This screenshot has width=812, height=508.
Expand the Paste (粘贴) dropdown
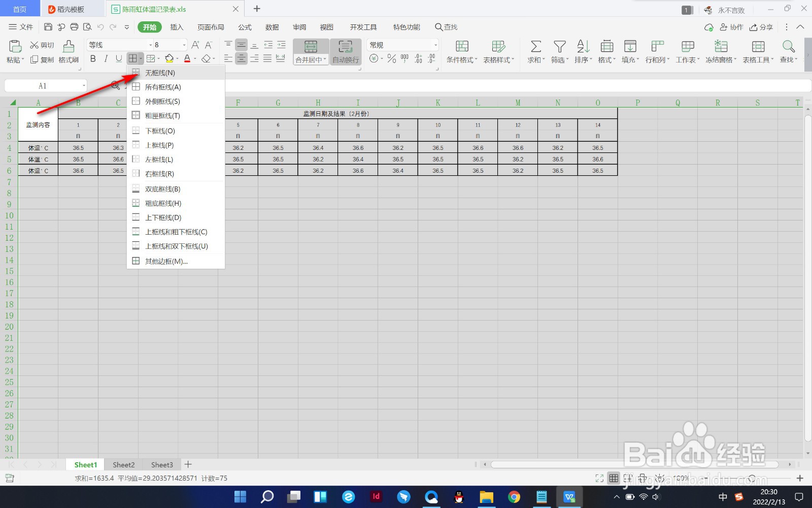point(23,59)
